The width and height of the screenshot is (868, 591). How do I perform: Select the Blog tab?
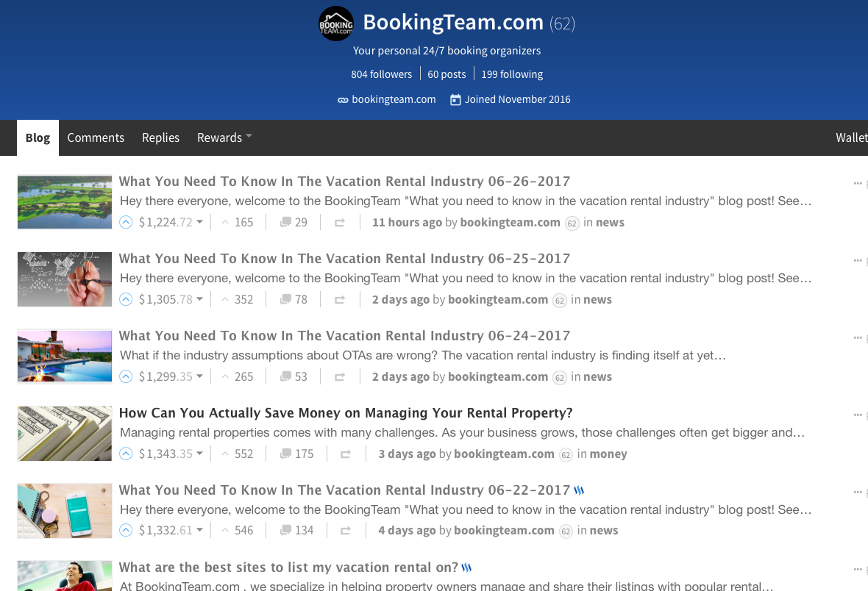[38, 137]
